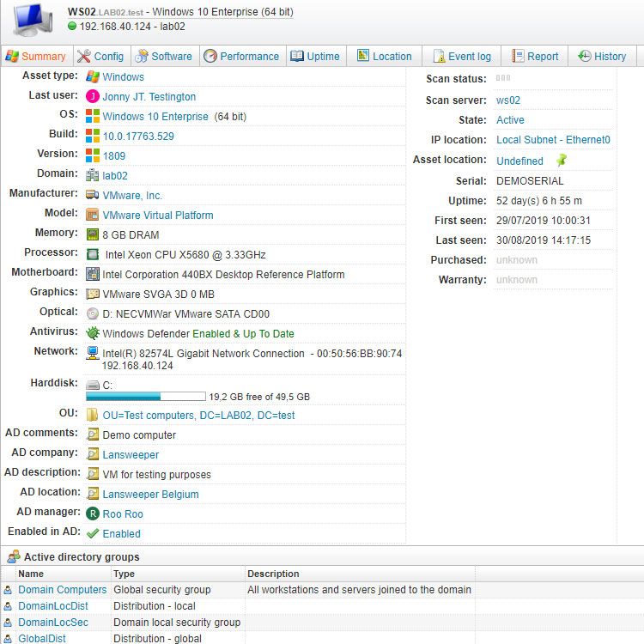This screenshot has width=644, height=644.
Task: Click the domain building icon beside lab02
Action: [93, 175]
